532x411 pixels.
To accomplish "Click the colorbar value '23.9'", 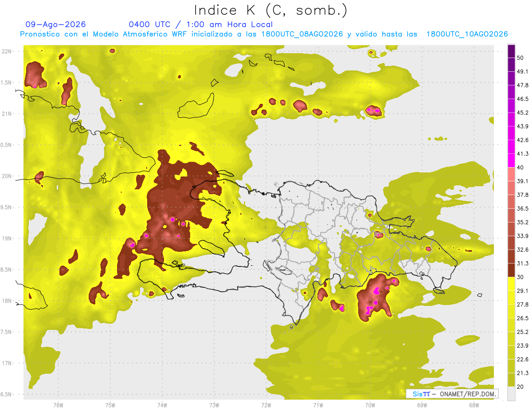I will pos(523,346).
